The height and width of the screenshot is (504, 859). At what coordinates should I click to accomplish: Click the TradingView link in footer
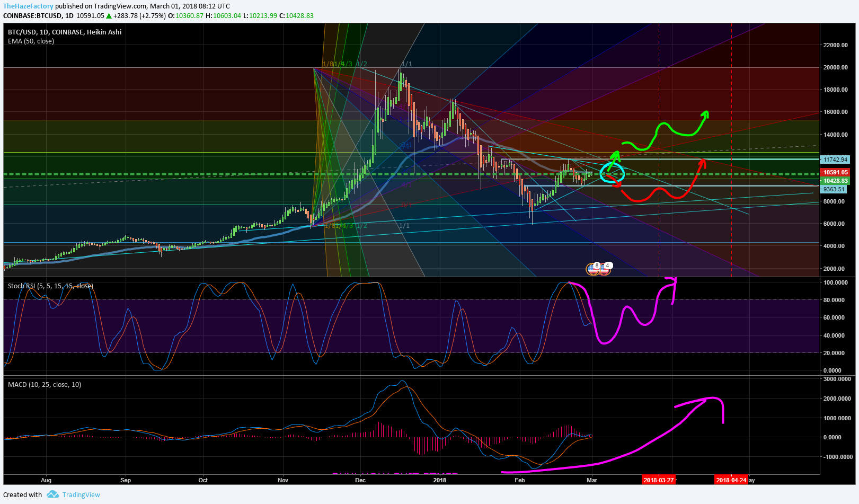click(81, 494)
